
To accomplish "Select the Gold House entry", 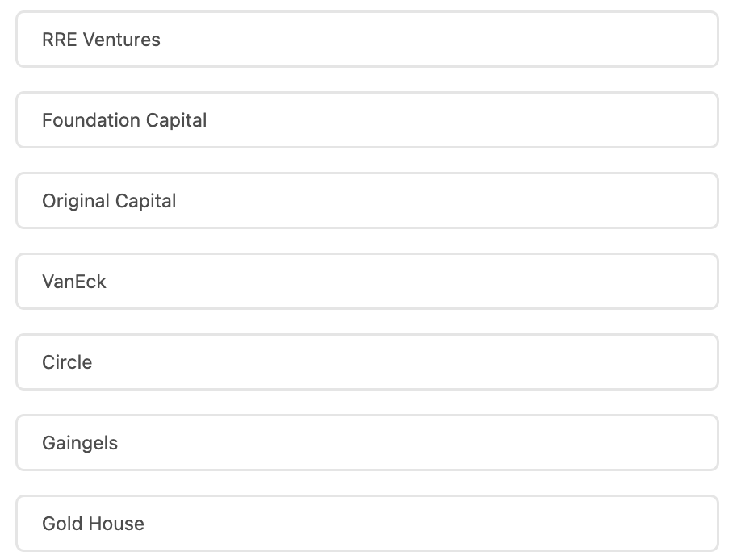I will [x=367, y=524].
